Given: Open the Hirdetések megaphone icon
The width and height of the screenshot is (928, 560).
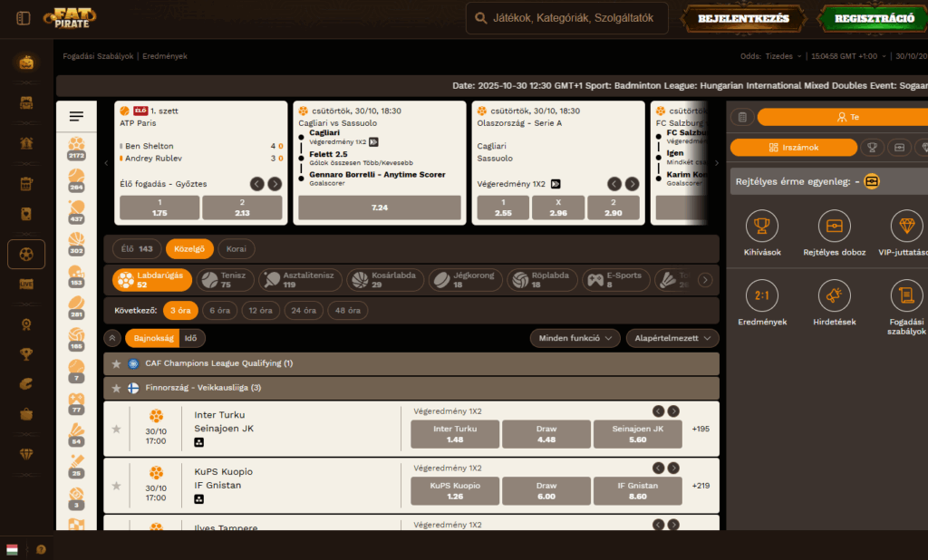Looking at the screenshot, I should click(x=834, y=295).
